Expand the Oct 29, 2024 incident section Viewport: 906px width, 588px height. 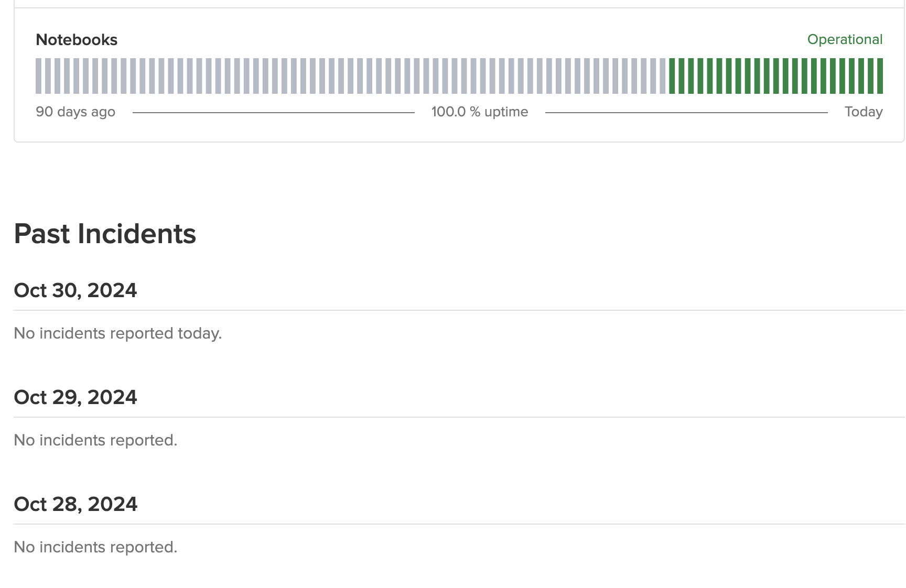[75, 397]
